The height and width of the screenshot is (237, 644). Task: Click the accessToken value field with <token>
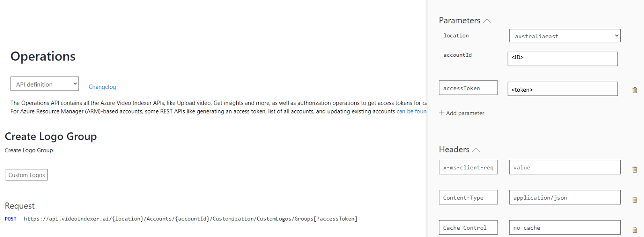(563, 89)
